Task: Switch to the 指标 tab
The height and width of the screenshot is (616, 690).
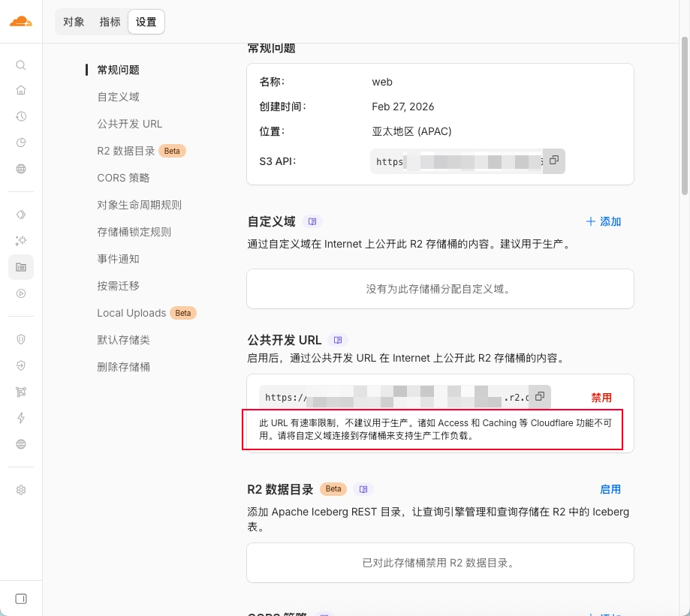Action: pos(110,22)
